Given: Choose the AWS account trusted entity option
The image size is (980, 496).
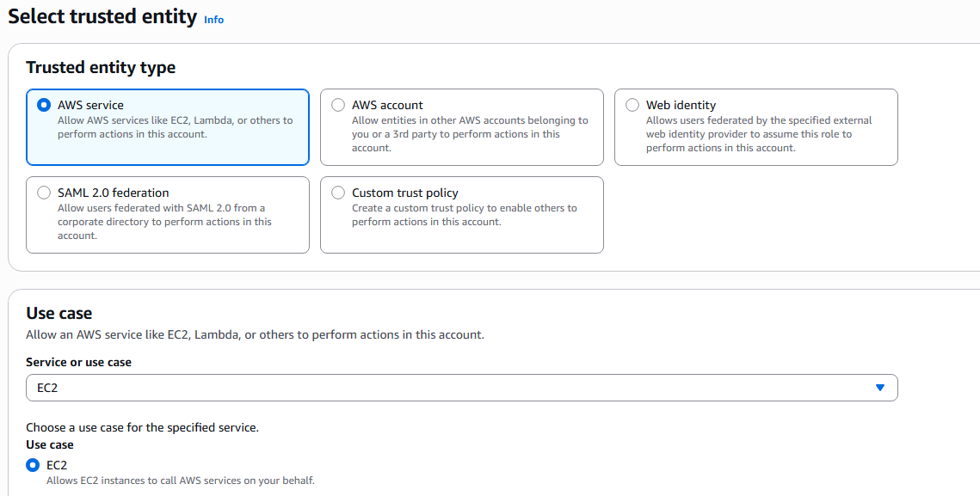Looking at the screenshot, I should 338,105.
